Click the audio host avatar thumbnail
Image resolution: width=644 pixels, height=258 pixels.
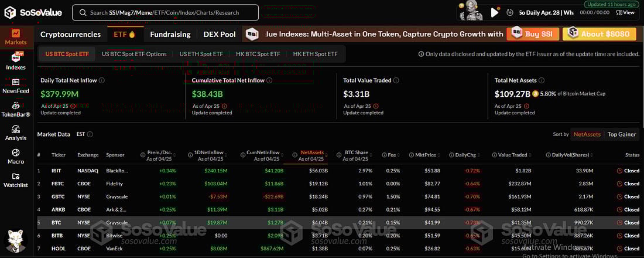pyautogui.click(x=471, y=12)
